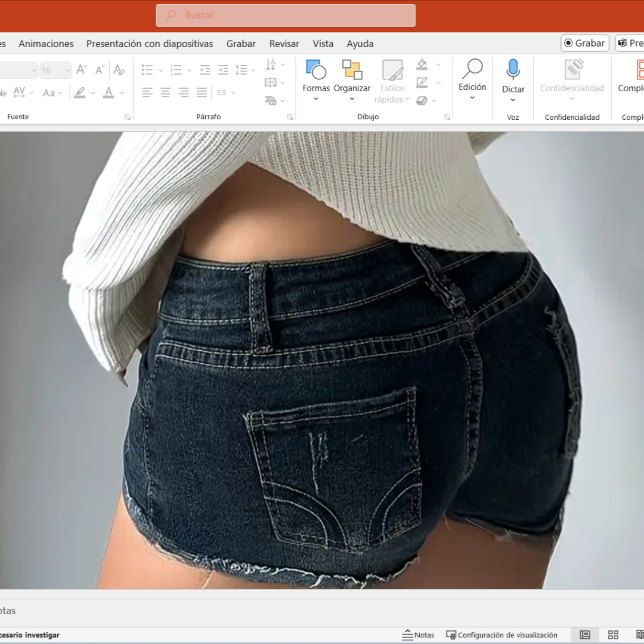Image resolution: width=644 pixels, height=644 pixels.
Task: Clear all formatting with the eraser A icon
Action: pyautogui.click(x=119, y=70)
